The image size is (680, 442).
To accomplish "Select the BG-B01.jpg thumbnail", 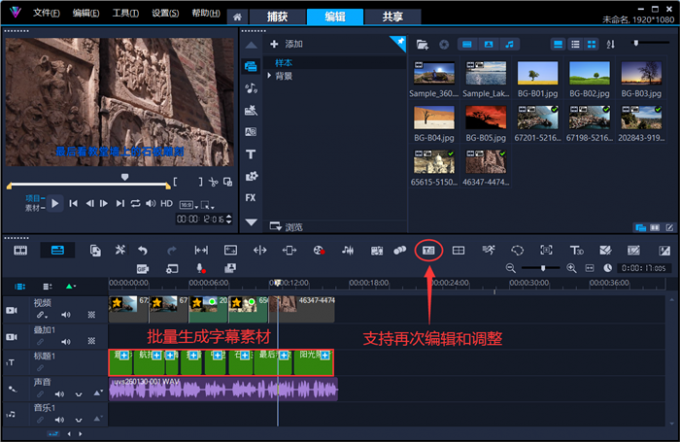I will 538,75.
